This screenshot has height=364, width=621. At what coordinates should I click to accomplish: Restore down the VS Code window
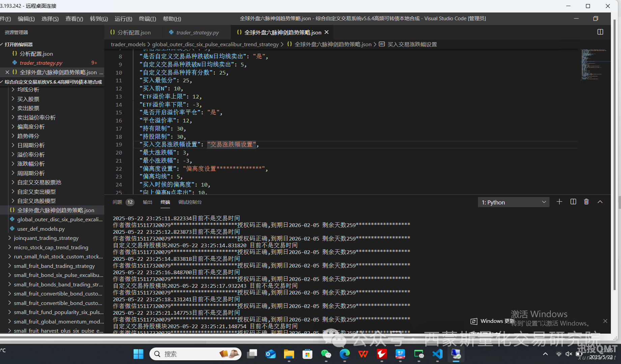(x=595, y=19)
